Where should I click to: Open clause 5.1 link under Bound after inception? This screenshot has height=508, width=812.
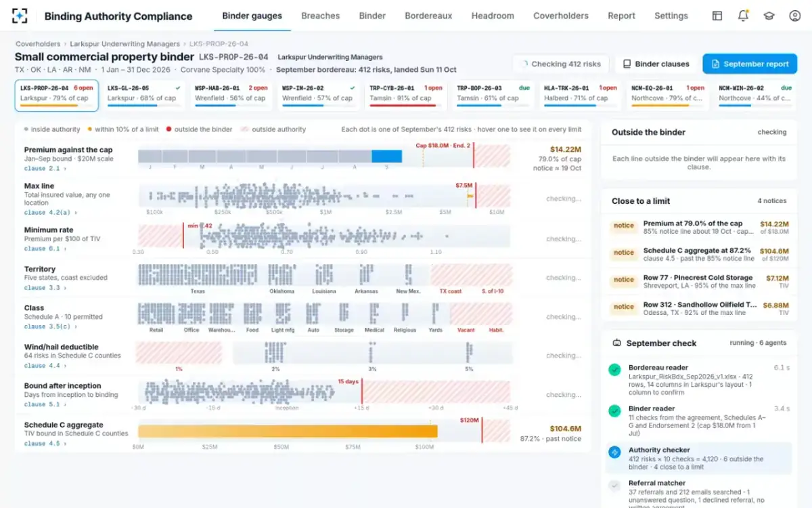(x=45, y=404)
